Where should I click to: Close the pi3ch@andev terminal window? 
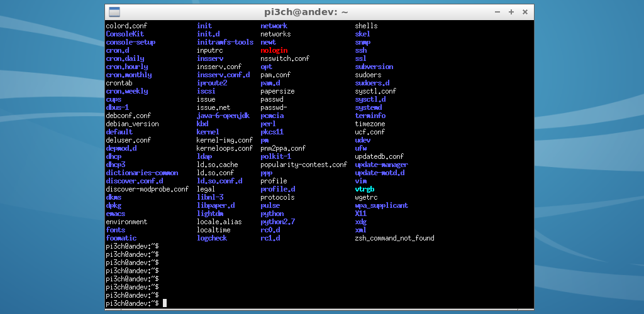pyautogui.click(x=525, y=12)
